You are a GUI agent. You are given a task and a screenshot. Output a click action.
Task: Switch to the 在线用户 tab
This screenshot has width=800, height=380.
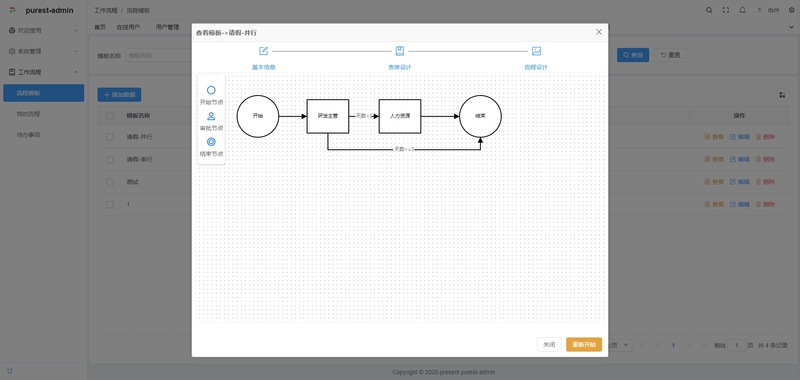coord(128,27)
